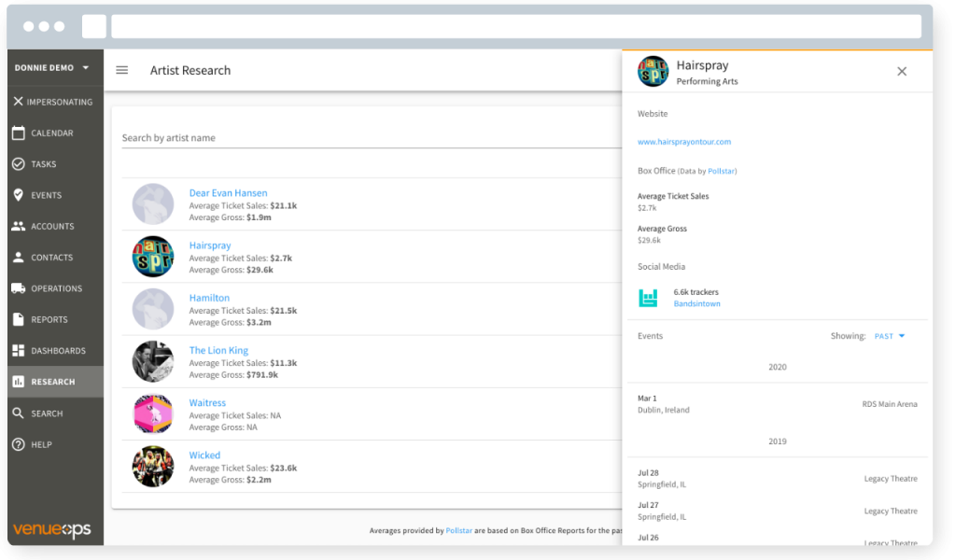The image size is (956, 560).
Task: Open the Dashboards section
Action: pos(58,351)
